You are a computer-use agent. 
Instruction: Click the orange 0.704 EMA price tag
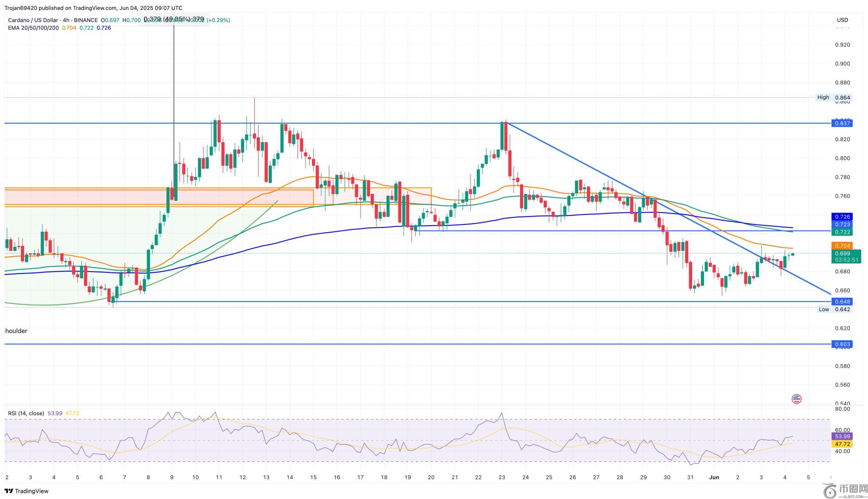tap(842, 246)
